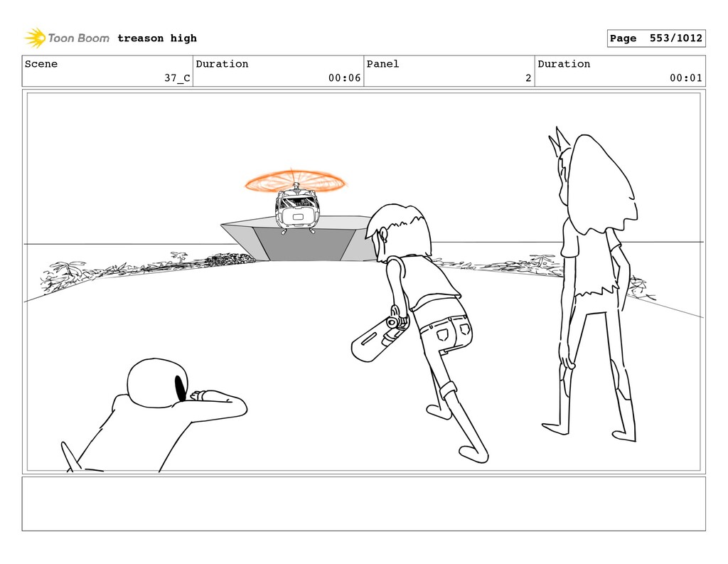Click the empty notes box below the panel

pos(363,504)
